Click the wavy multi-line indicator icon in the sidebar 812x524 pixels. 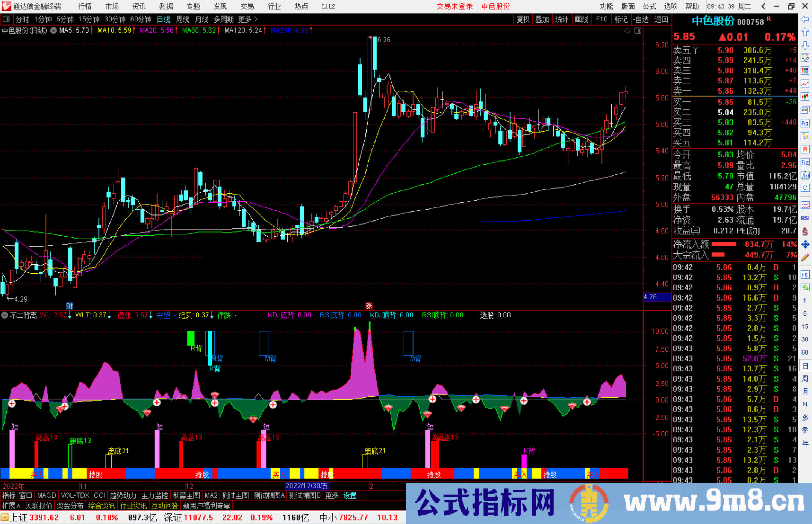click(805, 205)
